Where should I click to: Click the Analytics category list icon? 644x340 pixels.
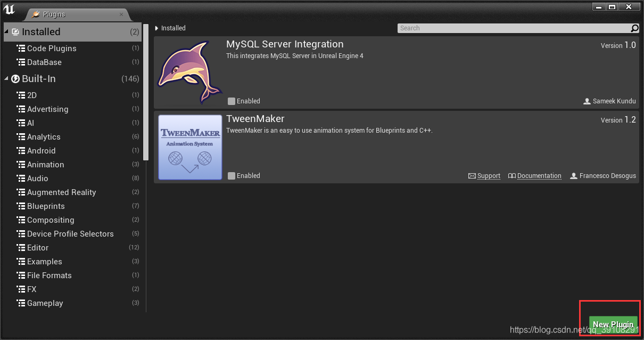tap(21, 137)
